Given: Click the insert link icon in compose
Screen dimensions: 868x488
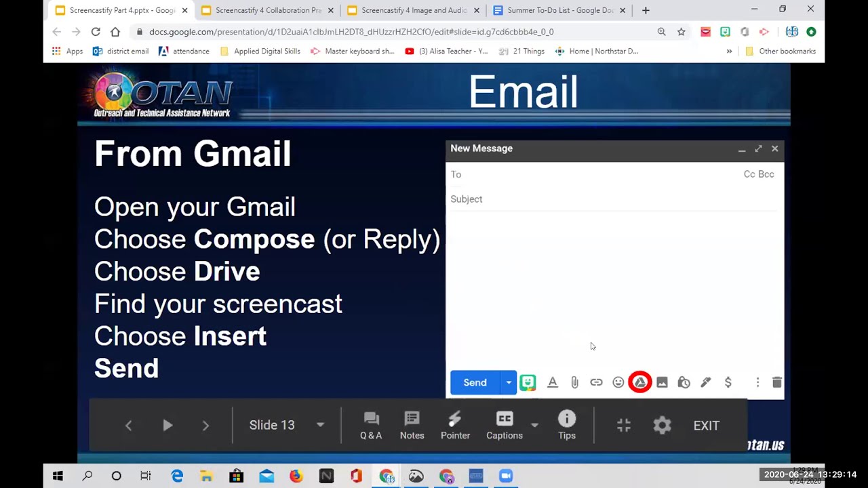Looking at the screenshot, I should tap(596, 382).
